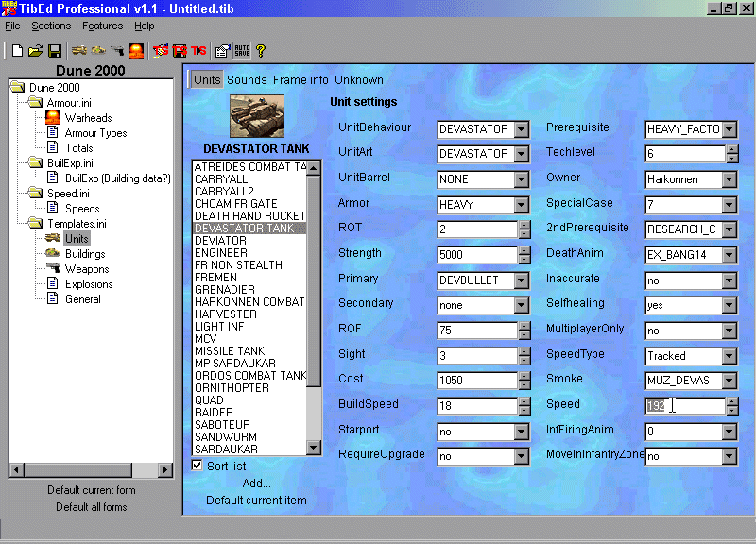Click the Cost stepper arrows
The width and height of the screenshot is (756, 544).
[x=524, y=381]
